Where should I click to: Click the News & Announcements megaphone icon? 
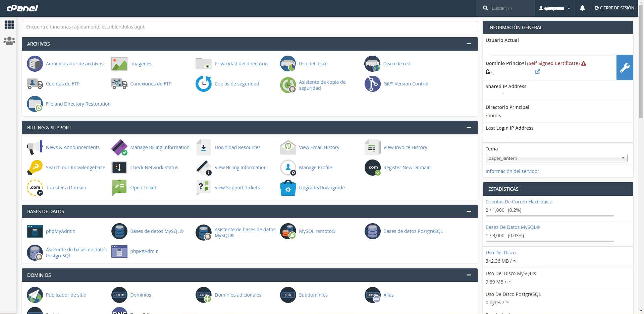point(35,147)
